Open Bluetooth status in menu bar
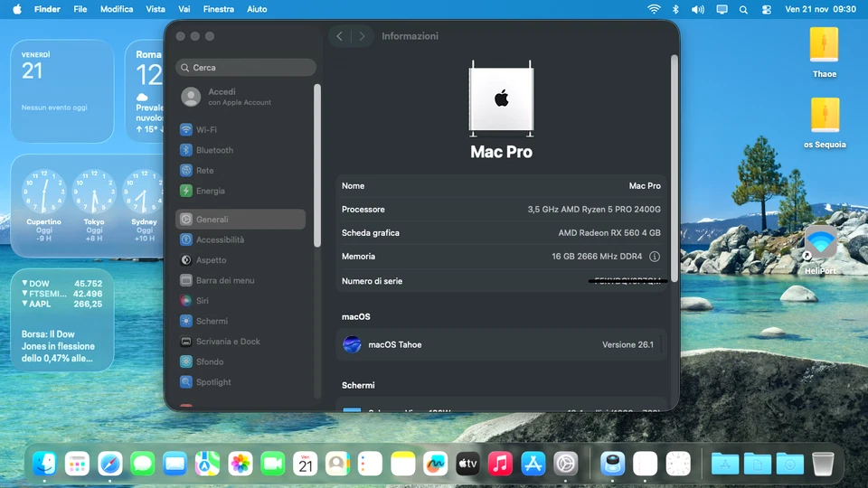This screenshot has height=488, width=868. 675,9
